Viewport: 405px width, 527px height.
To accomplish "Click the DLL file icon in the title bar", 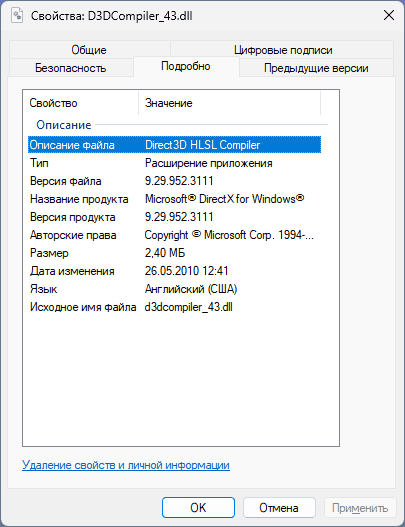I will coord(17,15).
